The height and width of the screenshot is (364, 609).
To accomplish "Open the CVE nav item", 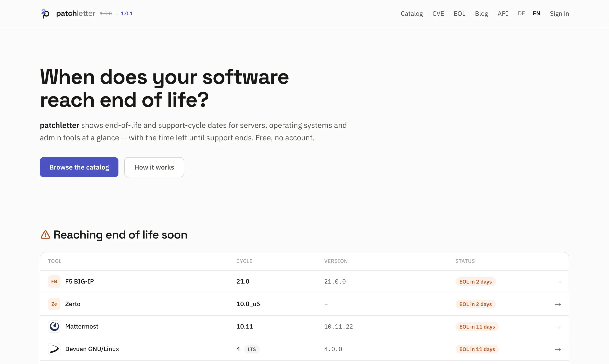I will (x=438, y=13).
